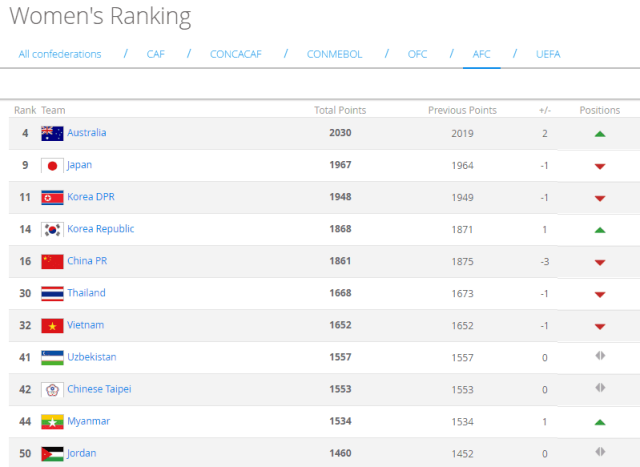Open the CONMEBOL rankings tab
Image resolution: width=640 pixels, height=467 pixels.
point(334,54)
